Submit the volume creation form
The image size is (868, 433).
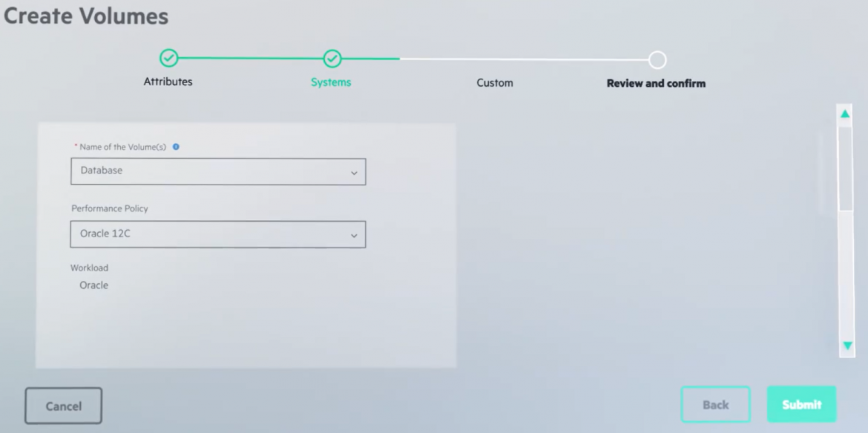(x=801, y=404)
